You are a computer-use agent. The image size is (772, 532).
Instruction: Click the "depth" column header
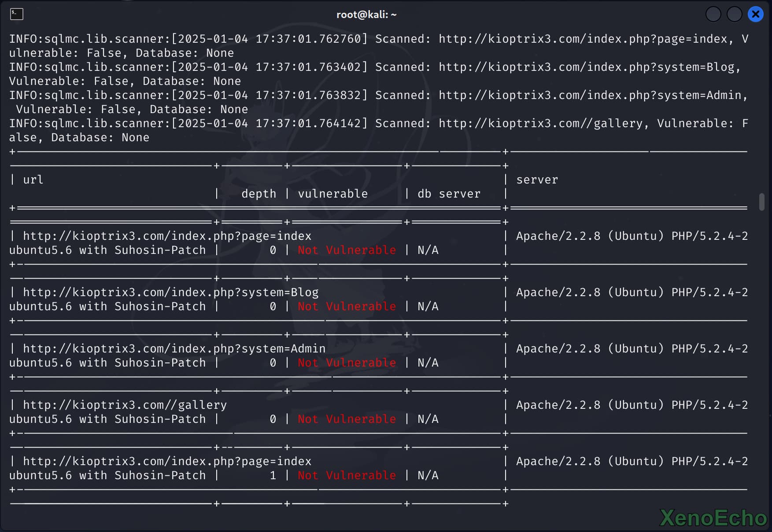[259, 194]
